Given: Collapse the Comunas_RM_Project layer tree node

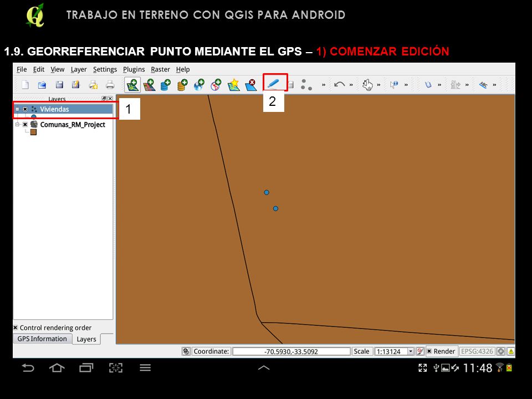Looking at the screenshot, I should pos(17,125).
